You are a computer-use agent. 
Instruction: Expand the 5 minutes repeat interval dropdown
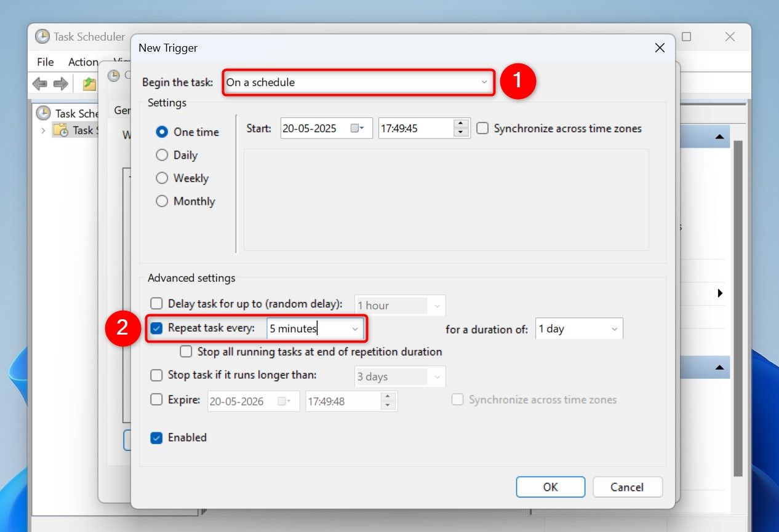pyautogui.click(x=354, y=329)
